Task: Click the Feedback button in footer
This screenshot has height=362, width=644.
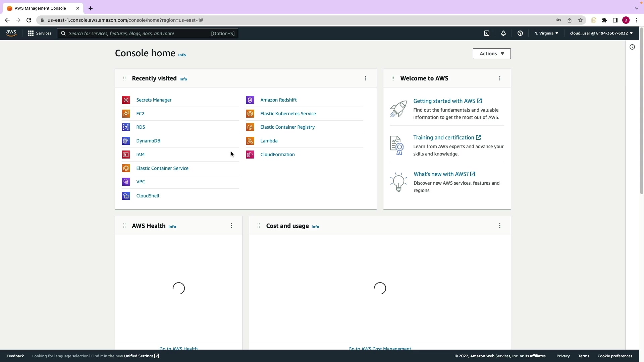Action: (x=15, y=356)
